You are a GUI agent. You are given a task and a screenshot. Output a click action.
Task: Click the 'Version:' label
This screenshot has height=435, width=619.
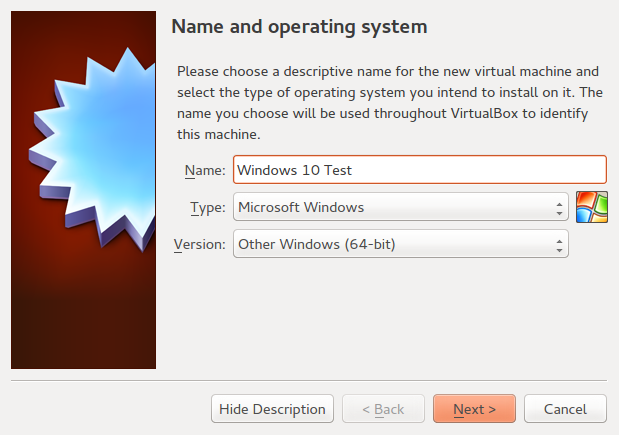pyautogui.click(x=200, y=244)
